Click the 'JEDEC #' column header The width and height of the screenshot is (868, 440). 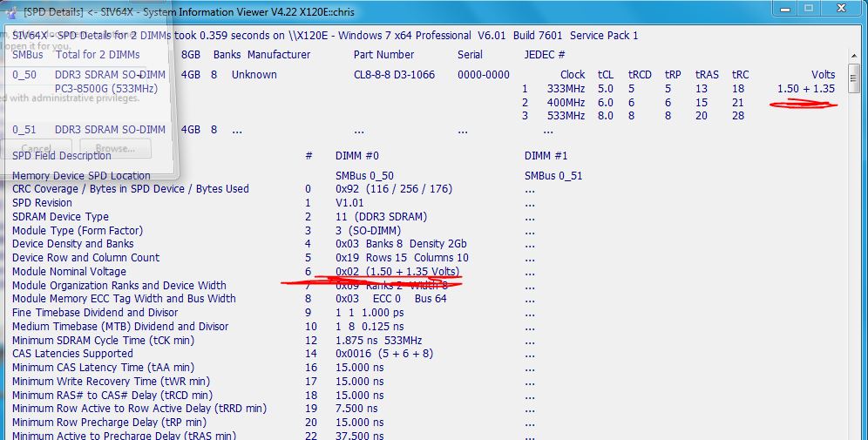point(544,55)
